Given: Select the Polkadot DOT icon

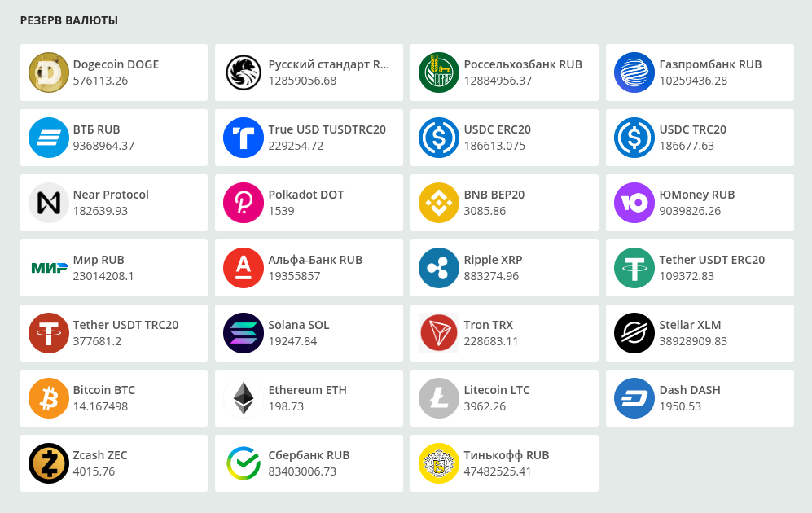Looking at the screenshot, I should (244, 203).
